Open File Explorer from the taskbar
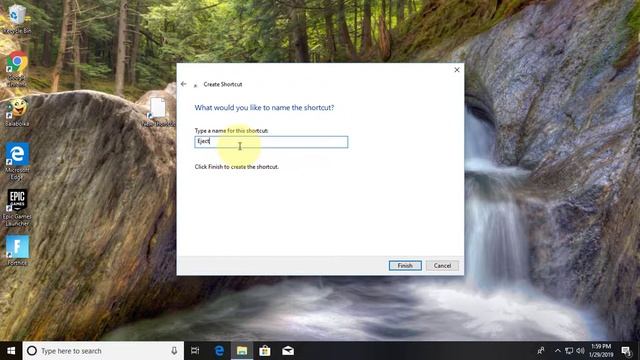The height and width of the screenshot is (360, 640). tap(242, 351)
